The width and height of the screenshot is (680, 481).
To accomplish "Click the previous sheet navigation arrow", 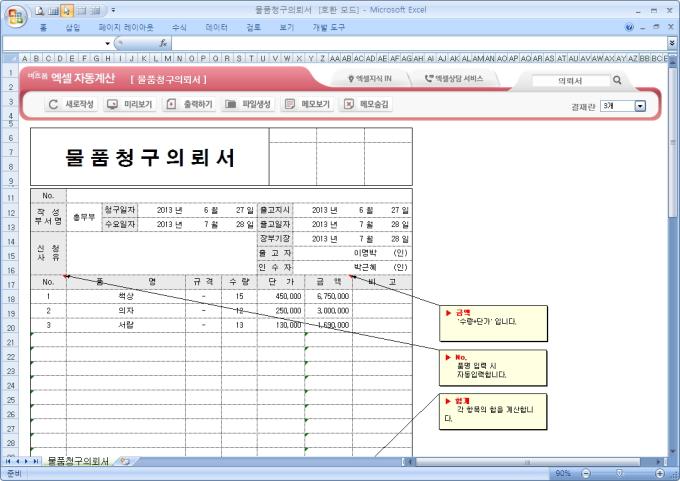I will tap(17, 461).
